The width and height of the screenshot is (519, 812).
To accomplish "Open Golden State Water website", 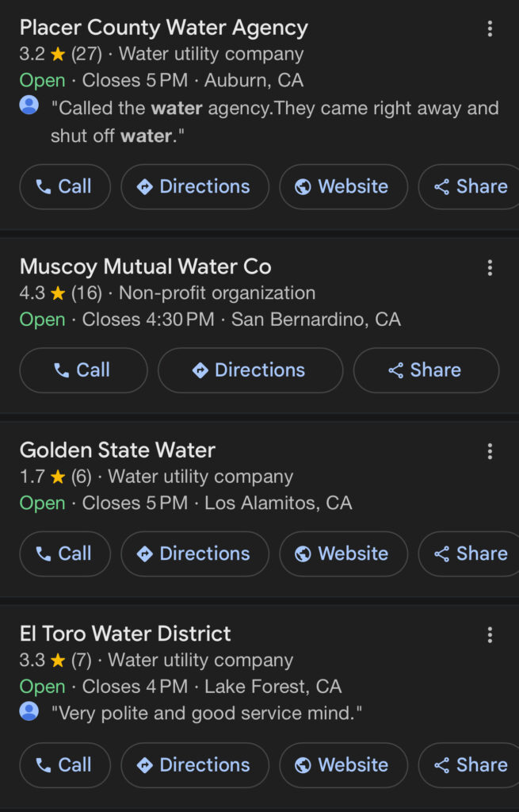I will coord(342,553).
